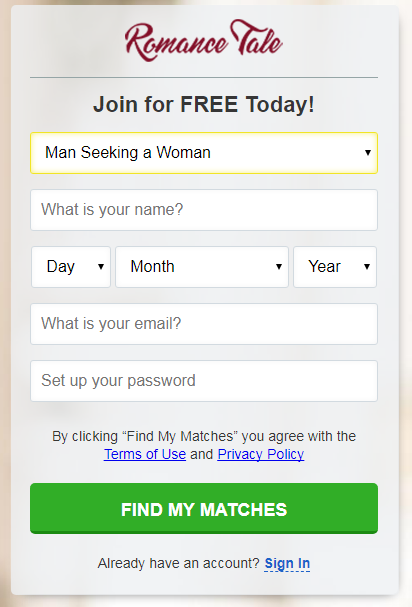The height and width of the screenshot is (607, 412).
Task: Open the Terms of Use link
Action: pos(145,454)
